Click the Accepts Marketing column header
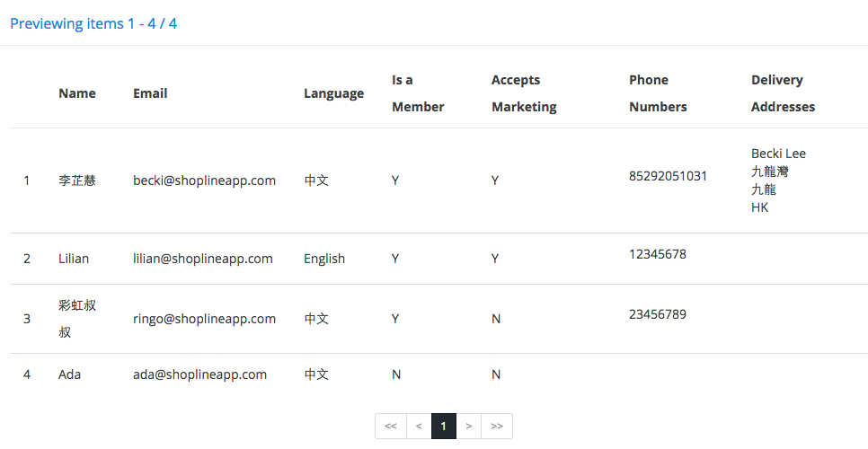The width and height of the screenshot is (868, 449). (524, 93)
